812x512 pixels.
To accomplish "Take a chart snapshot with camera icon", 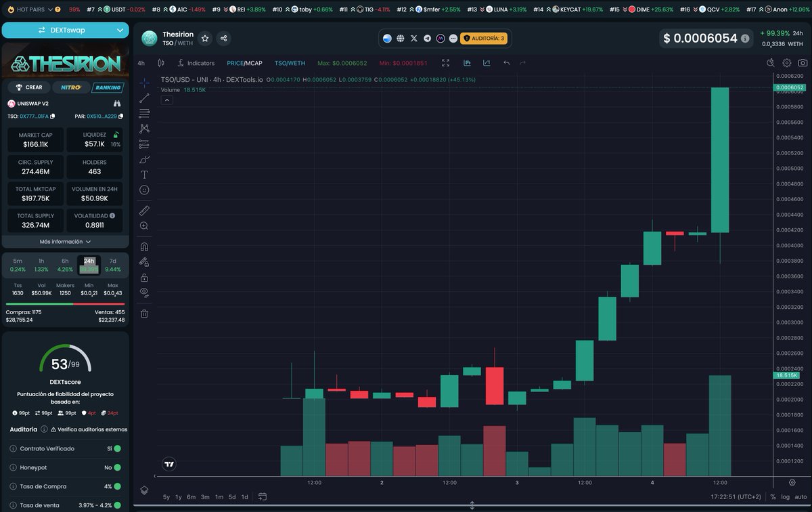I will (x=803, y=63).
